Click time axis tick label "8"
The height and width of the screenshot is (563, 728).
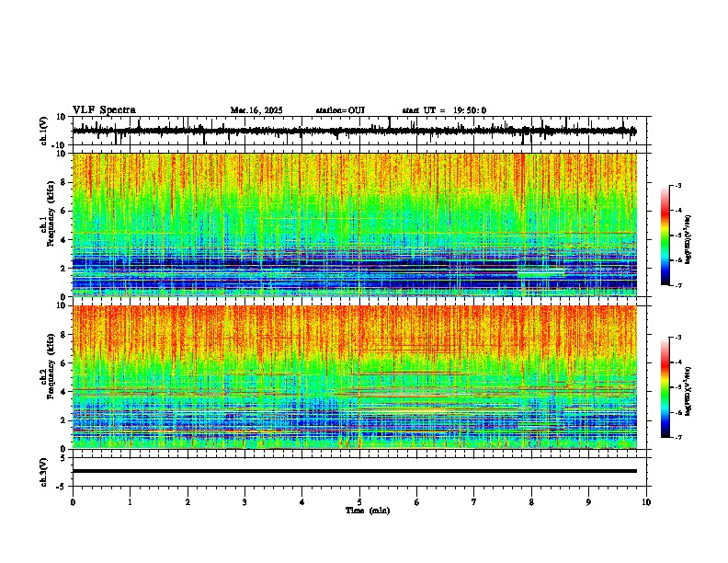tap(531, 502)
